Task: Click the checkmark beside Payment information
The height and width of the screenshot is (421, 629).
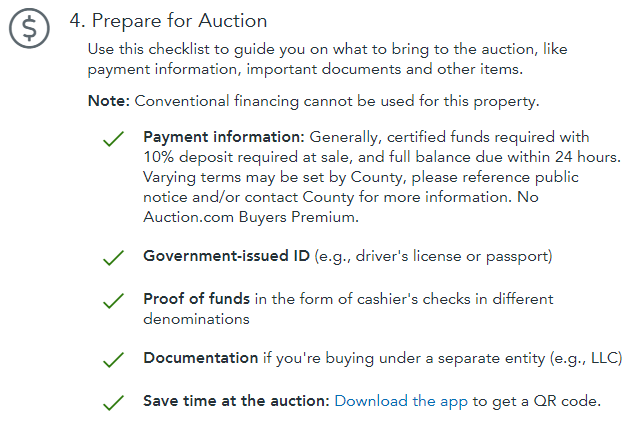Action: (x=114, y=139)
